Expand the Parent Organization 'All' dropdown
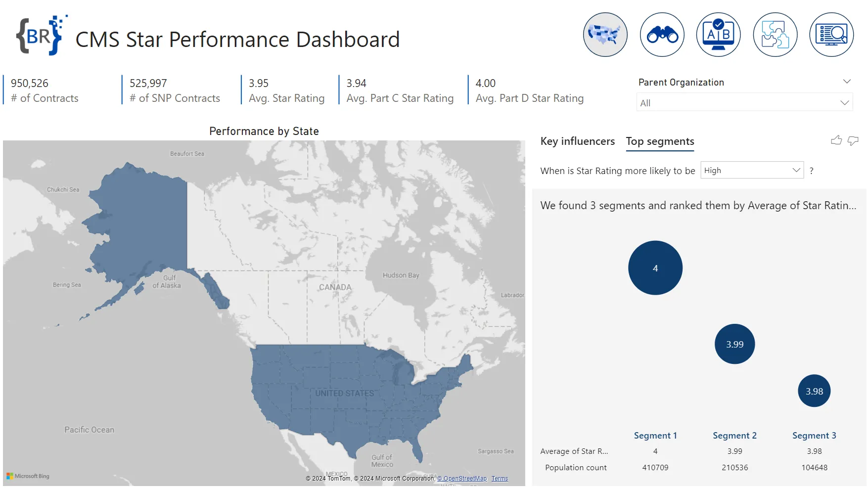Viewport: 868px width, 488px height. click(744, 103)
